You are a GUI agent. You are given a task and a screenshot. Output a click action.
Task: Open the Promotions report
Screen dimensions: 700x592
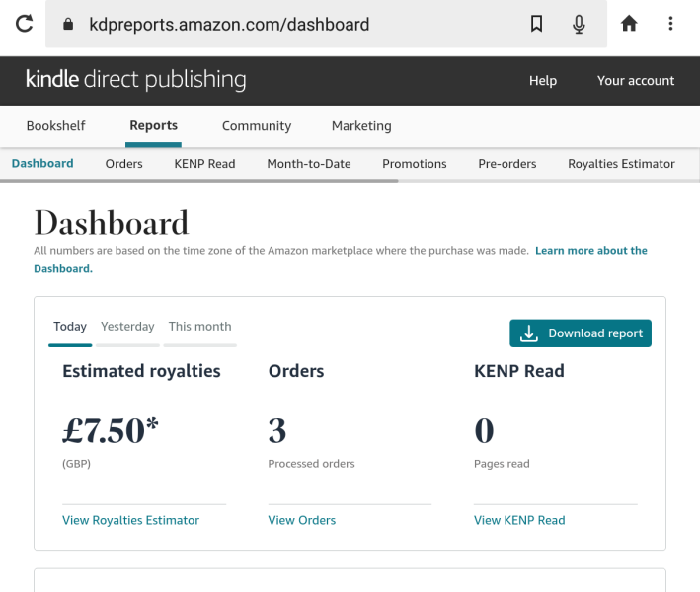(x=415, y=164)
